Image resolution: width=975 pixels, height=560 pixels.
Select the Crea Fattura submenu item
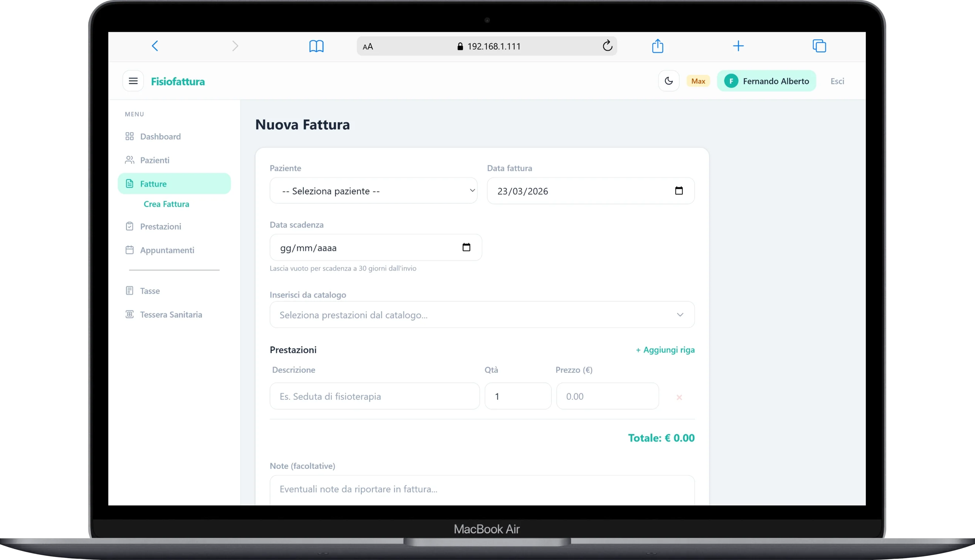166,204
